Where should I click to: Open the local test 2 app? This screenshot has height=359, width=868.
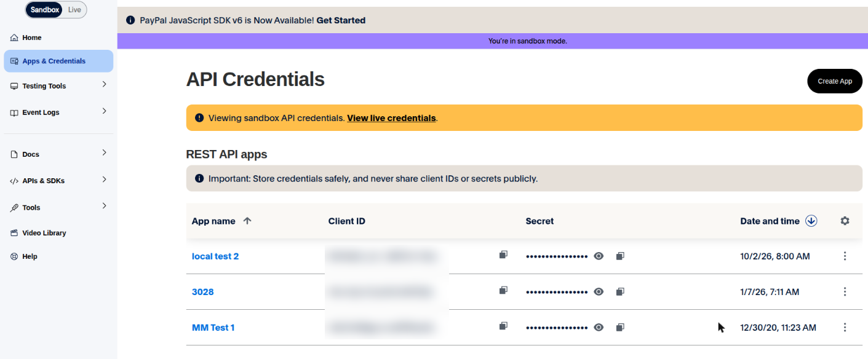[215, 256]
